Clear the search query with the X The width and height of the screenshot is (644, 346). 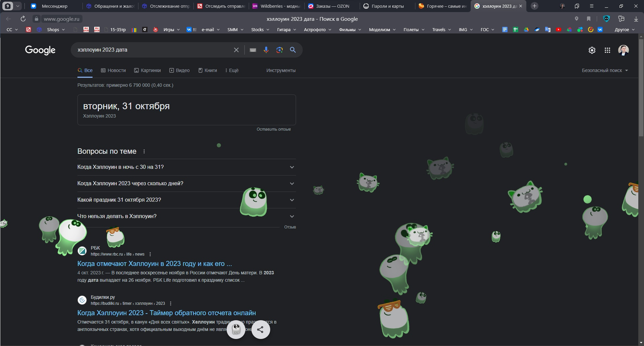pyautogui.click(x=236, y=50)
